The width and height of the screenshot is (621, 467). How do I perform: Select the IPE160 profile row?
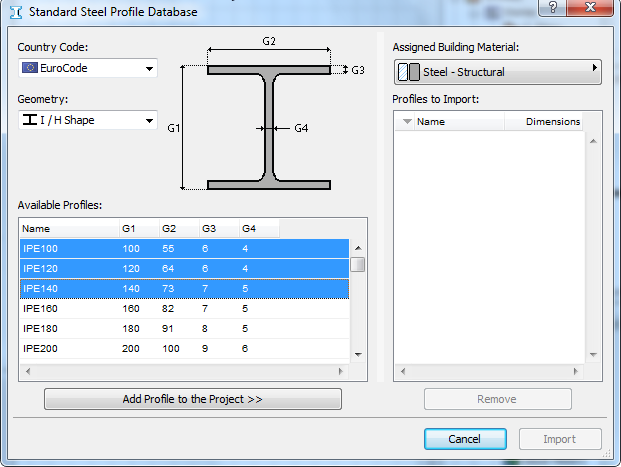point(185,309)
